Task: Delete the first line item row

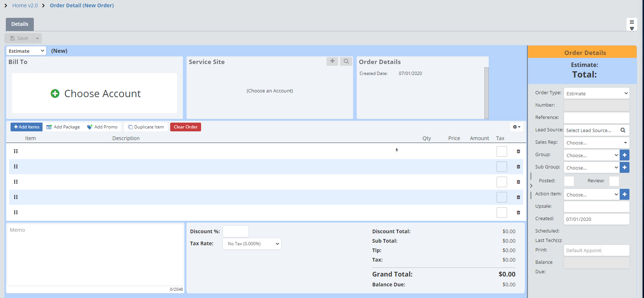Action: pos(518,151)
